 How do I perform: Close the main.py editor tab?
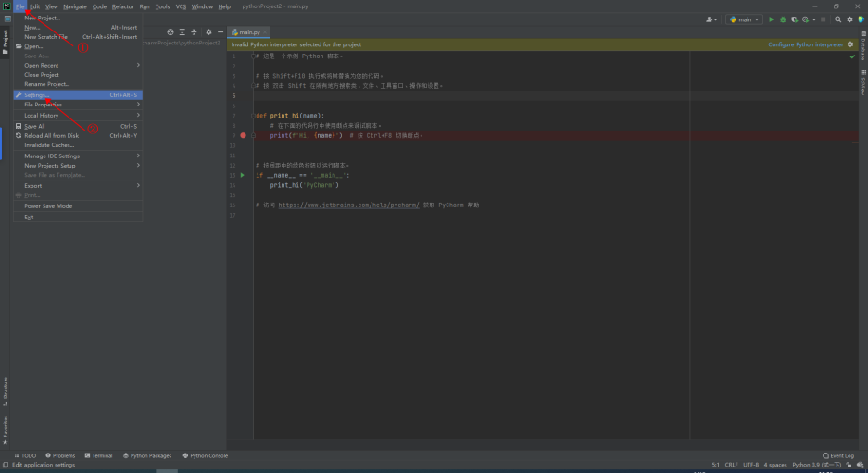click(x=266, y=32)
